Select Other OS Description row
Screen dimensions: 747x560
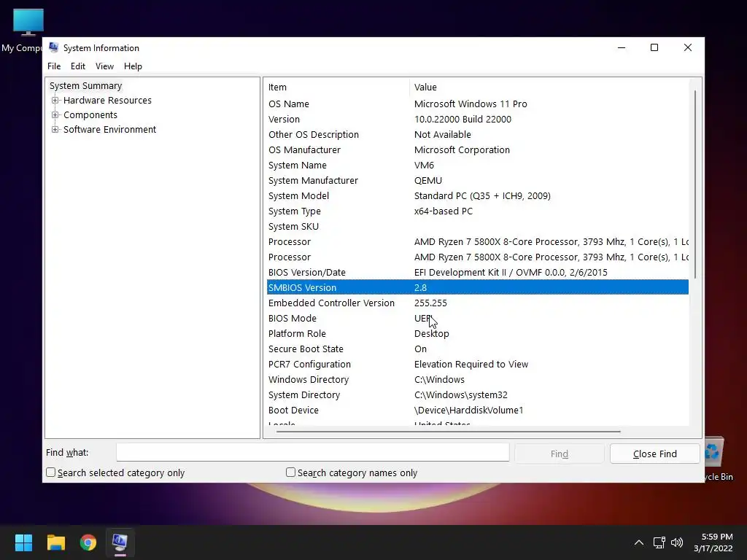coord(477,134)
